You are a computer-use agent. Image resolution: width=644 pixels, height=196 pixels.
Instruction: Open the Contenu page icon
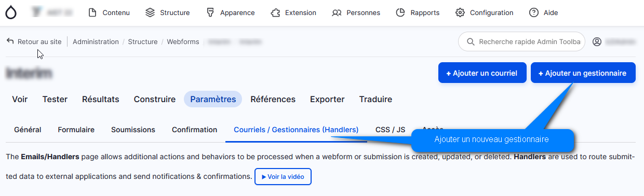coord(92,12)
